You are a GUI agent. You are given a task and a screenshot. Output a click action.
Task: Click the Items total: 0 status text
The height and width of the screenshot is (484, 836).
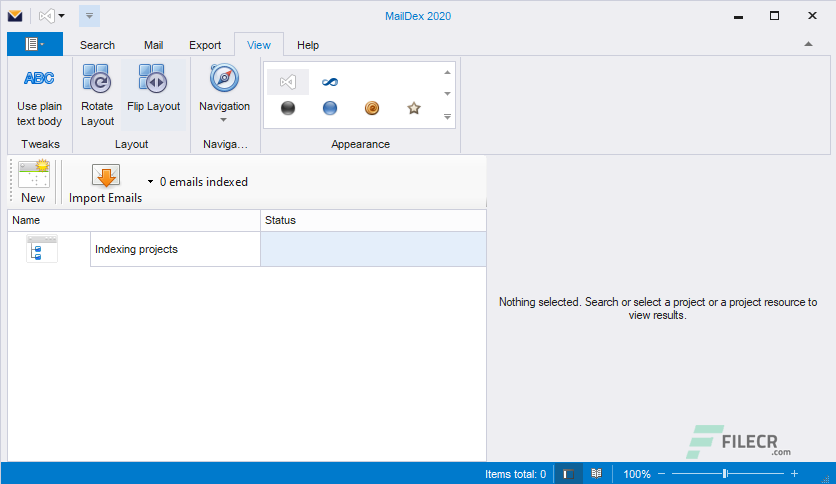click(x=516, y=474)
